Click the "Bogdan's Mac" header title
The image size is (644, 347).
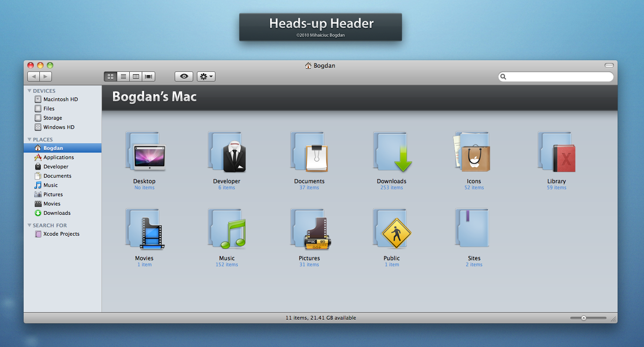point(154,96)
